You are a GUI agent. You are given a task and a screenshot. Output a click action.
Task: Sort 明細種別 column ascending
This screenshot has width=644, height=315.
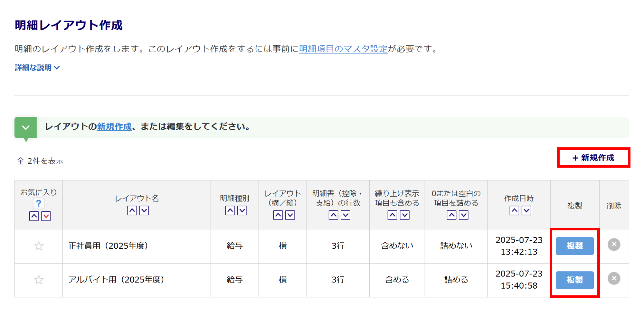230,210
